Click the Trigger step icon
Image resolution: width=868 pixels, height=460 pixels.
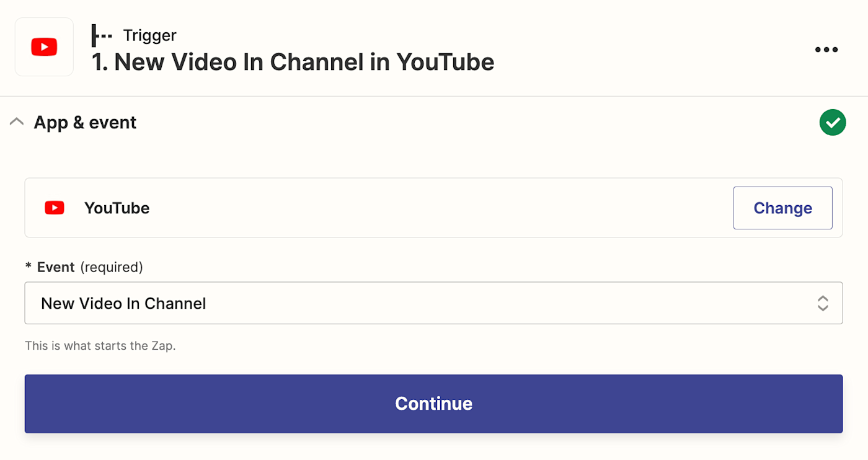click(x=102, y=35)
